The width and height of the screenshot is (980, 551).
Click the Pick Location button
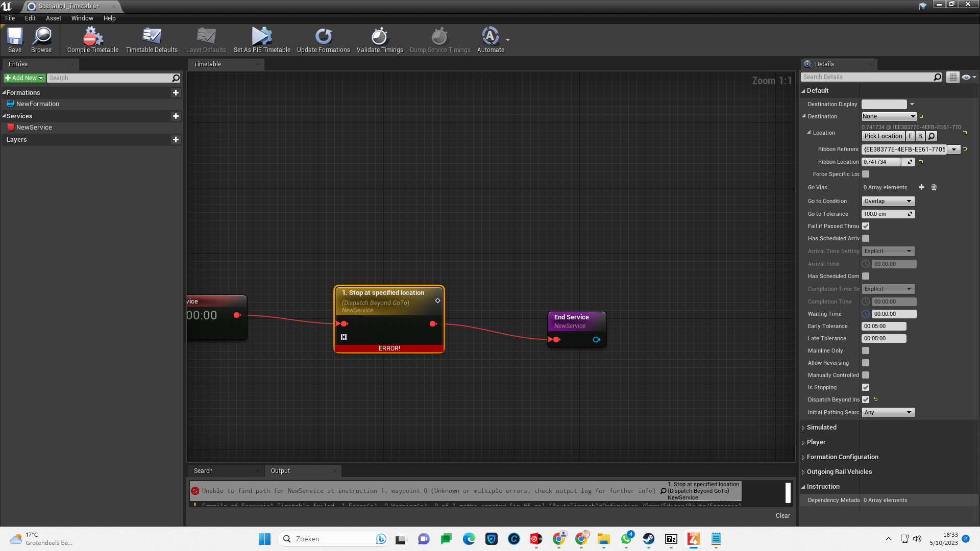click(883, 136)
